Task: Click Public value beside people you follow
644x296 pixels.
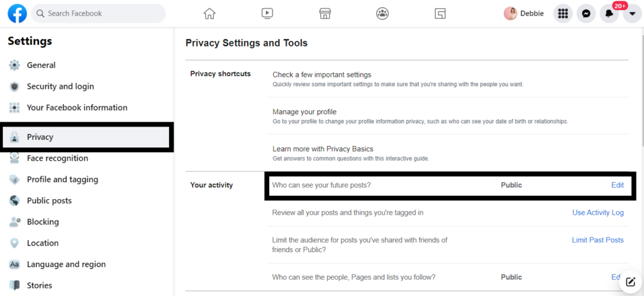Action: pos(511,277)
